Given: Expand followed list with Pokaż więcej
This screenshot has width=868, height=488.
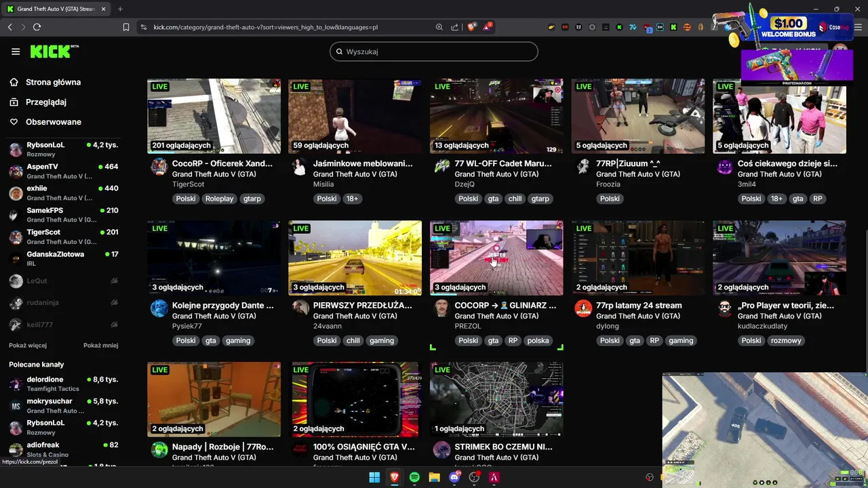Looking at the screenshot, I should click(x=28, y=345).
